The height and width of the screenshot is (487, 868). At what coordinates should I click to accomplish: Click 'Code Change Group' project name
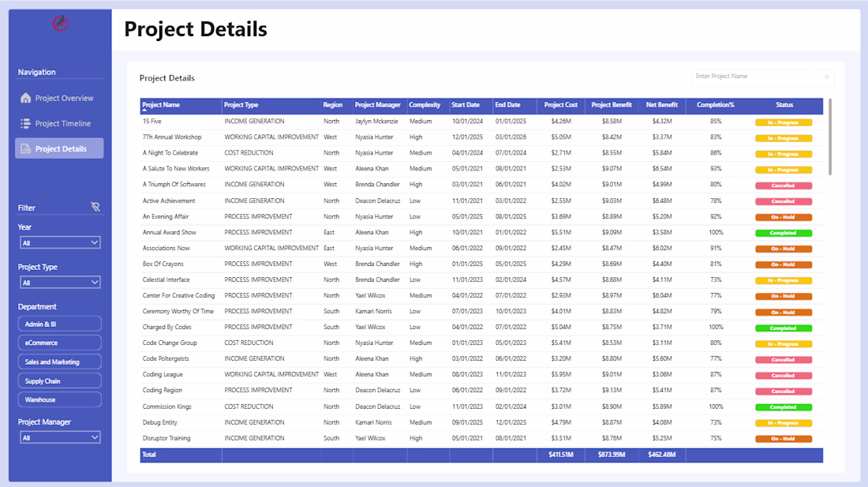(170, 343)
